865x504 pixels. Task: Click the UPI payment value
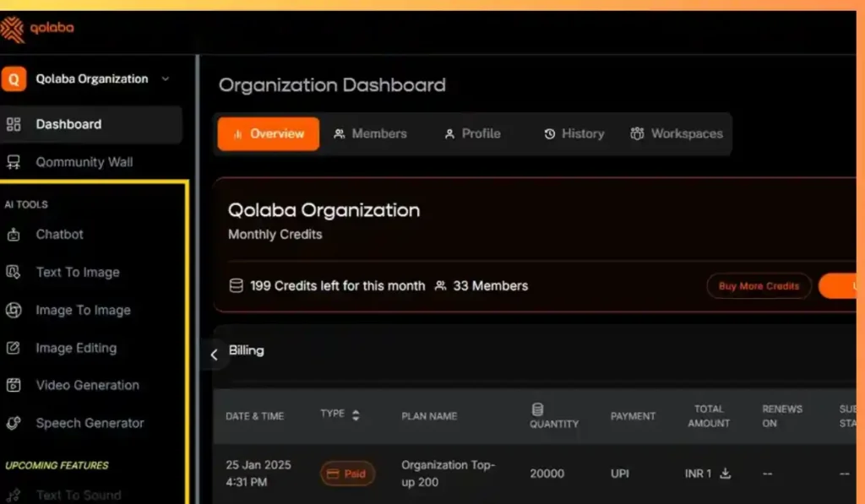coord(619,474)
